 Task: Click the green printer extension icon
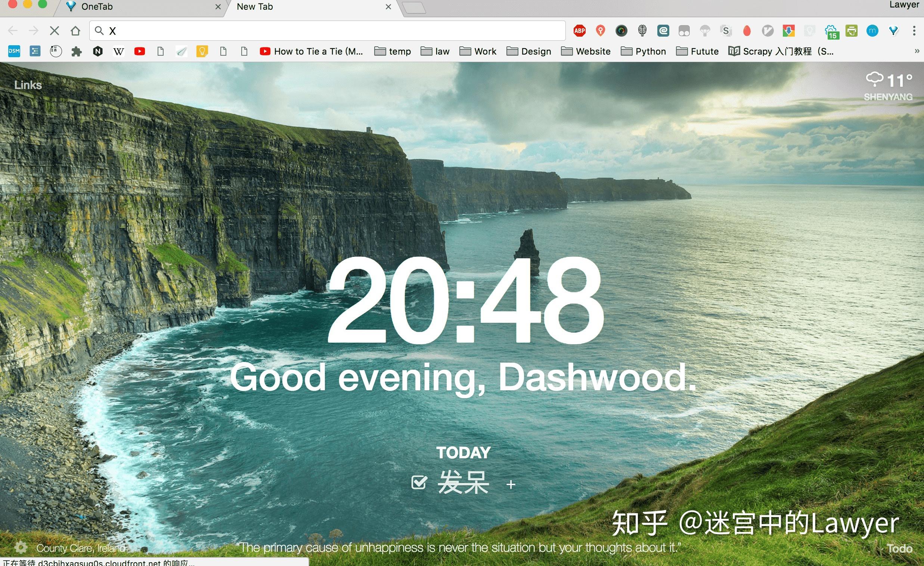tap(851, 31)
